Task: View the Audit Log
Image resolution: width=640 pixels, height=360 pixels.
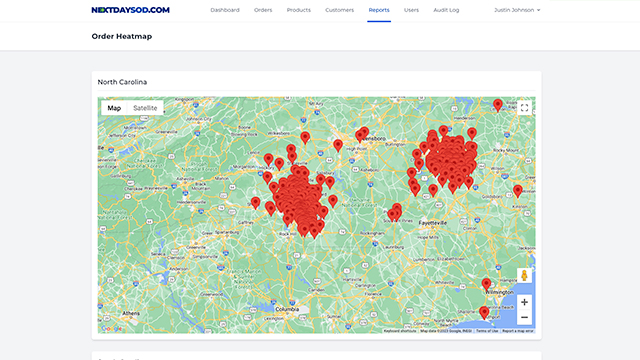Action: click(446, 10)
